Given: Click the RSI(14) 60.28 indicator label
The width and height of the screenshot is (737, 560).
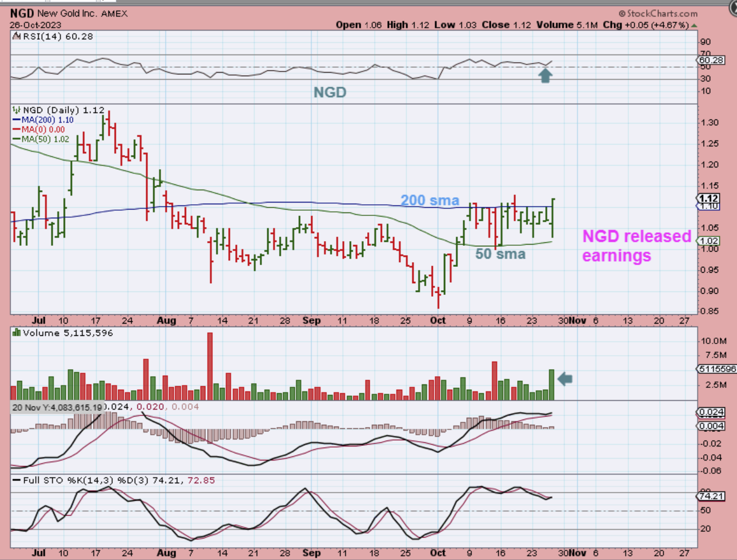Looking at the screenshot, I should click(x=58, y=36).
